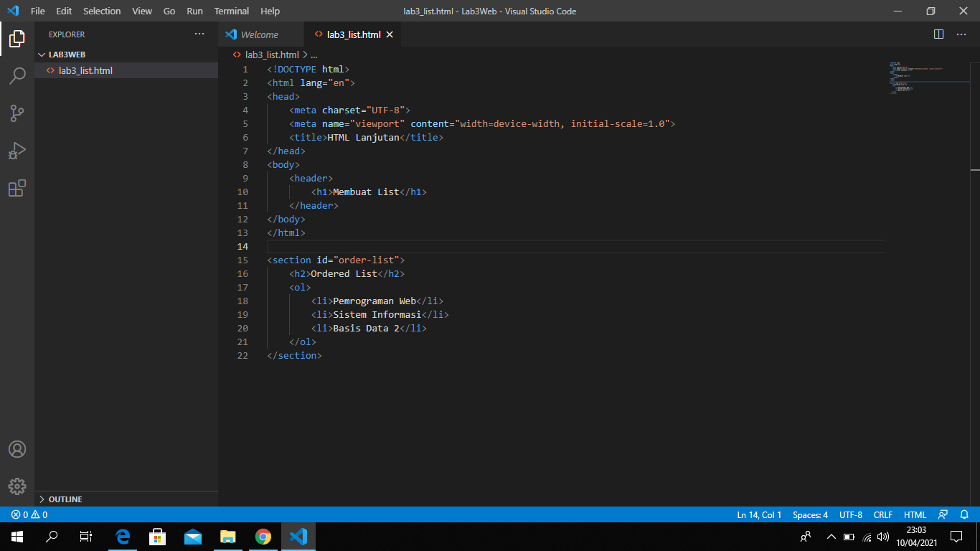Screen dimensions: 980x551
Task: Show hidden system tray icons
Action: pyautogui.click(x=831, y=537)
